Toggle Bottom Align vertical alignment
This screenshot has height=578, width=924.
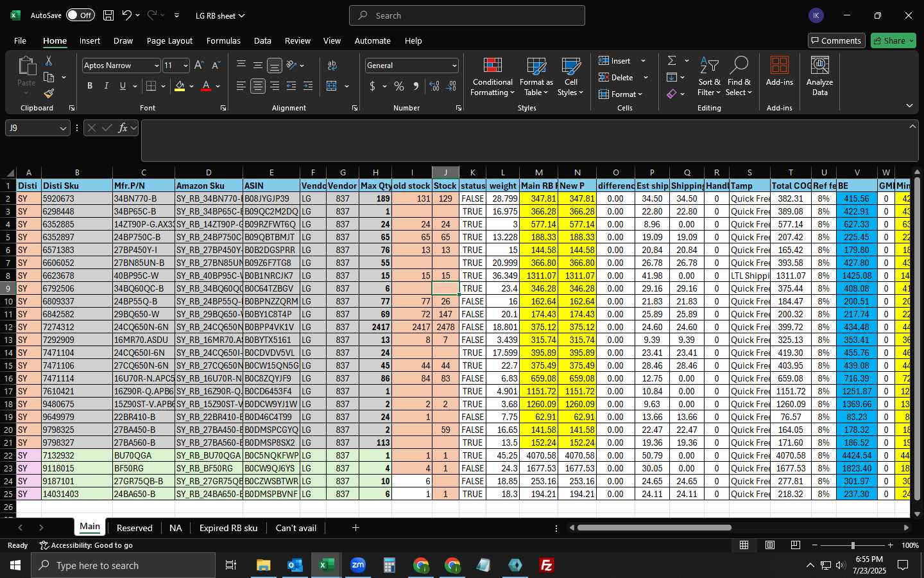tap(275, 66)
